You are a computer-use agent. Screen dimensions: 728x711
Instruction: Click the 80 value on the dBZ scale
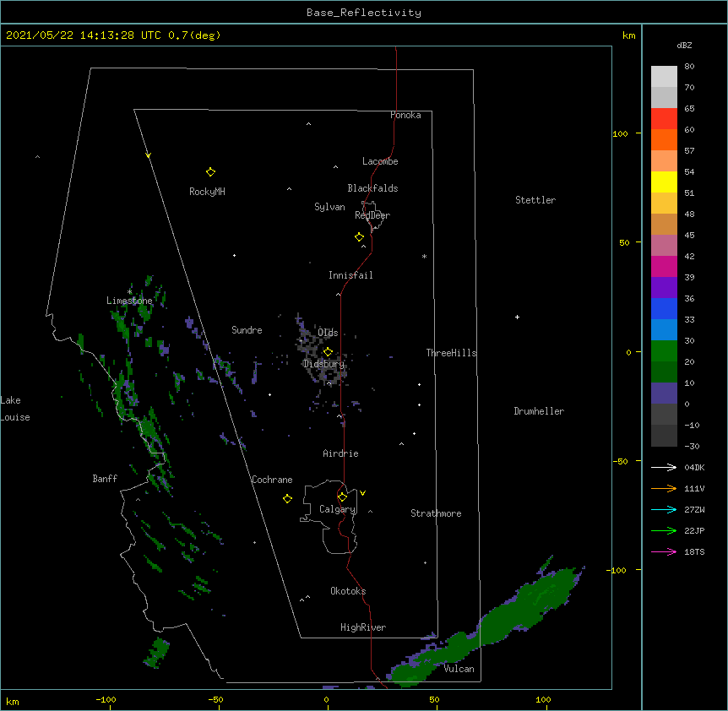(x=689, y=67)
